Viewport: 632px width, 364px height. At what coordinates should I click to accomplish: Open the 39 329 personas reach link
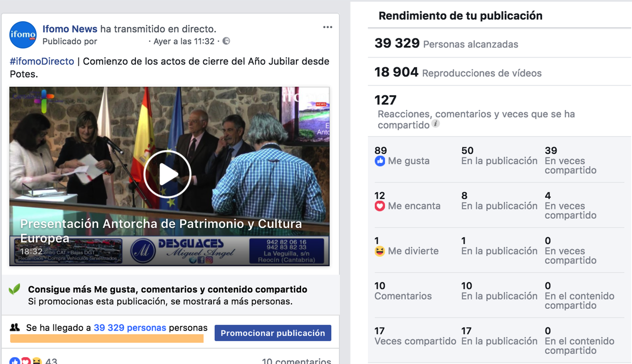pyautogui.click(x=130, y=328)
